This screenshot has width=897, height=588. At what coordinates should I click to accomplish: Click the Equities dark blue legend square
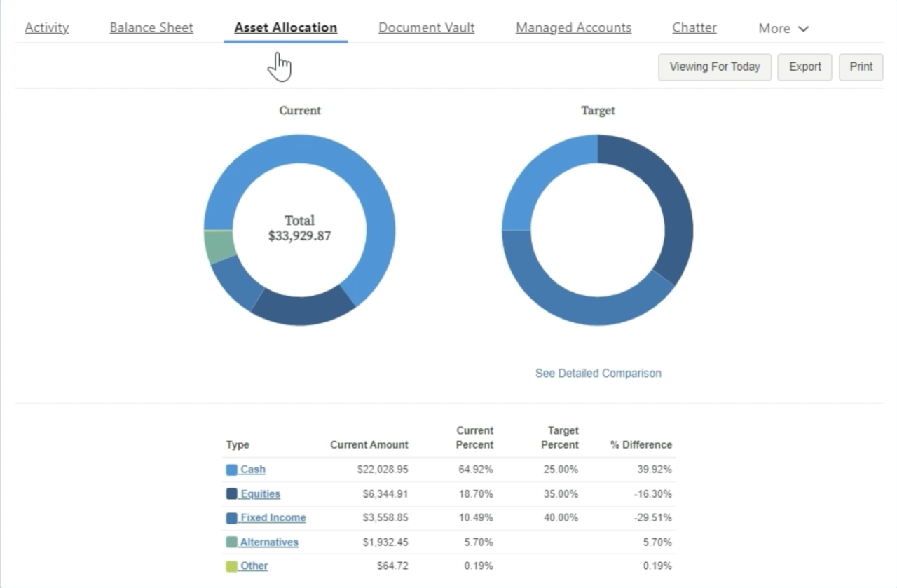(231, 493)
